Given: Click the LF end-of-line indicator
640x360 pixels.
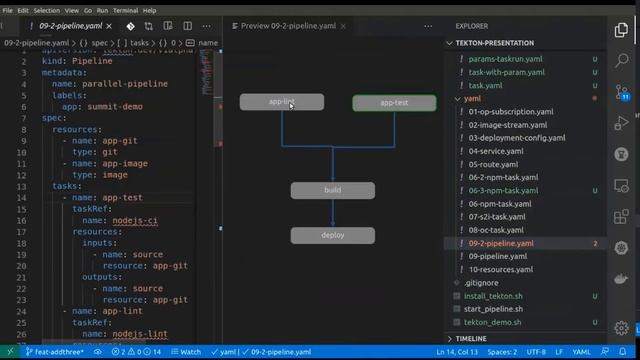Looking at the screenshot, I should coord(559,352).
